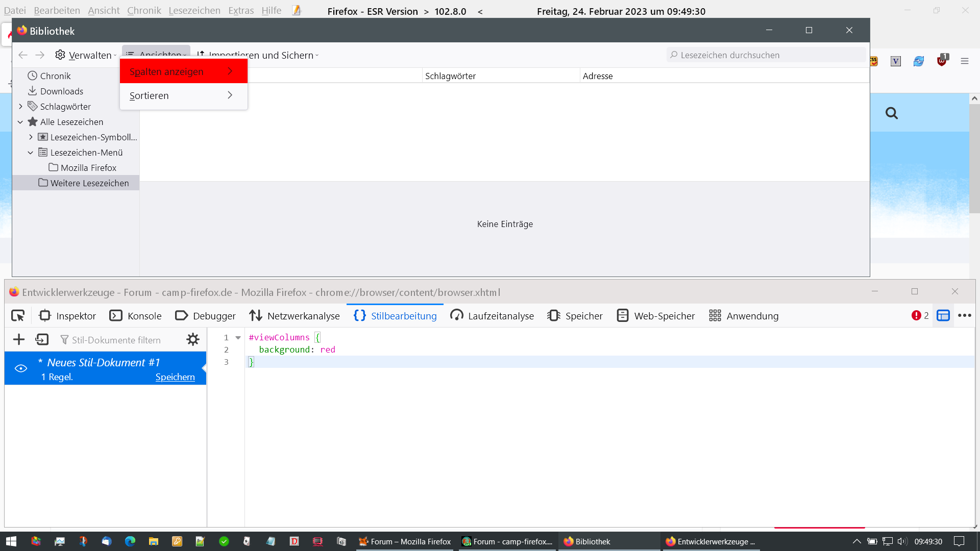Toggle visibility eye of Neues Stil-Dokument #1

(x=21, y=368)
